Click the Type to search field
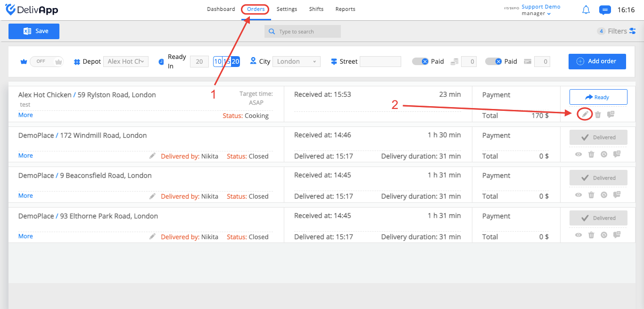644x309 pixels. pos(303,32)
